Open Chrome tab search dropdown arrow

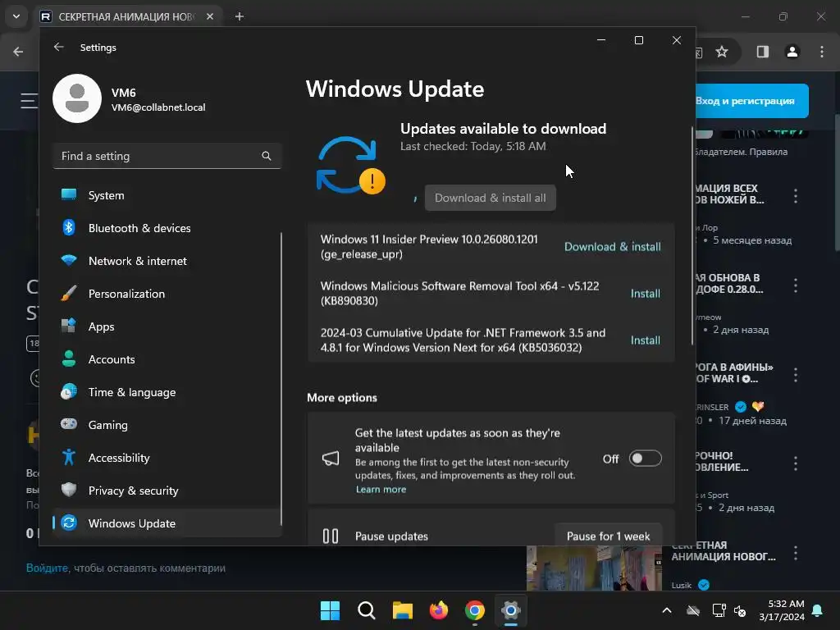click(x=16, y=16)
